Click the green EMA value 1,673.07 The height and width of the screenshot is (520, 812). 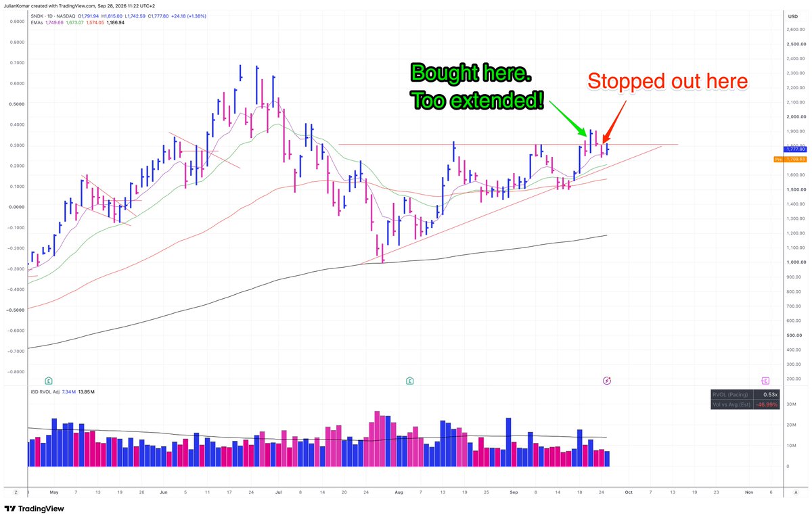tap(76, 22)
